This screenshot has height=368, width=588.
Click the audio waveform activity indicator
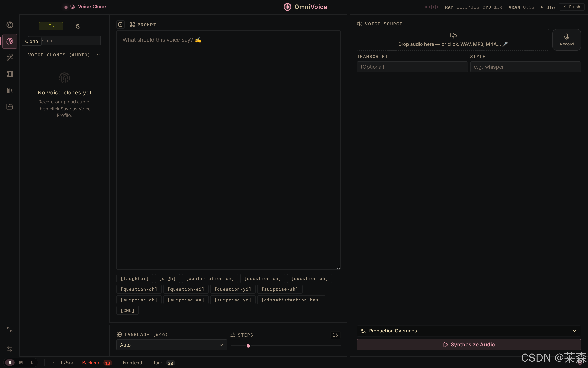click(432, 7)
